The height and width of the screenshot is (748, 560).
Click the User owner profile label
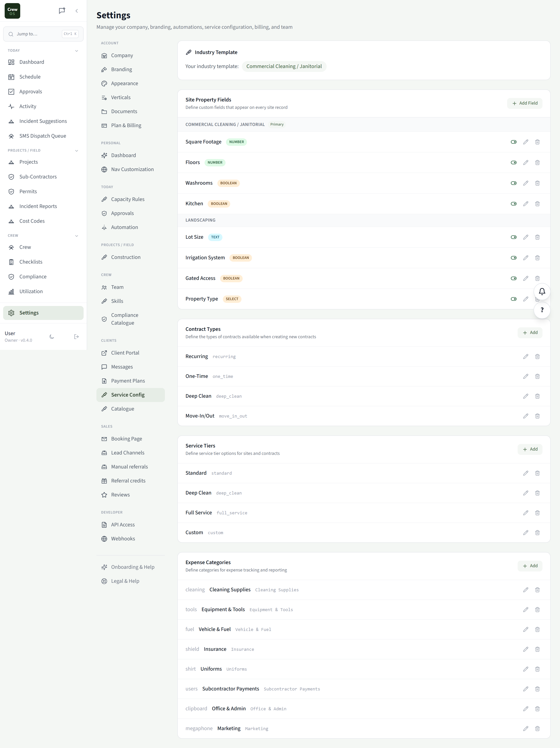(19, 337)
